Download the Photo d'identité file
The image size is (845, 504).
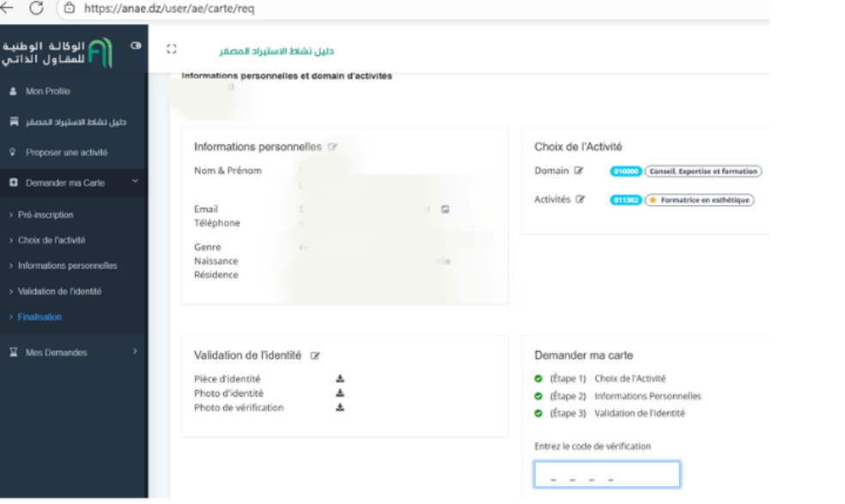[x=340, y=393]
